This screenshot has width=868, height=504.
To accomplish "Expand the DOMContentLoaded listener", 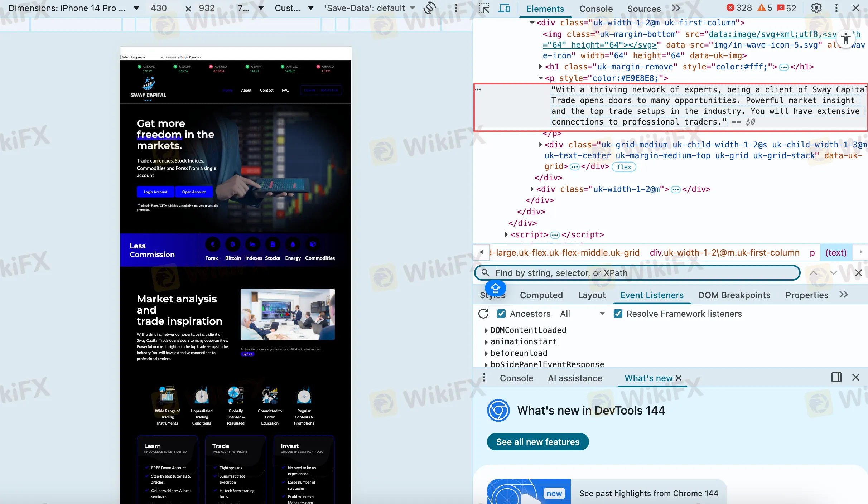I will [486, 330].
